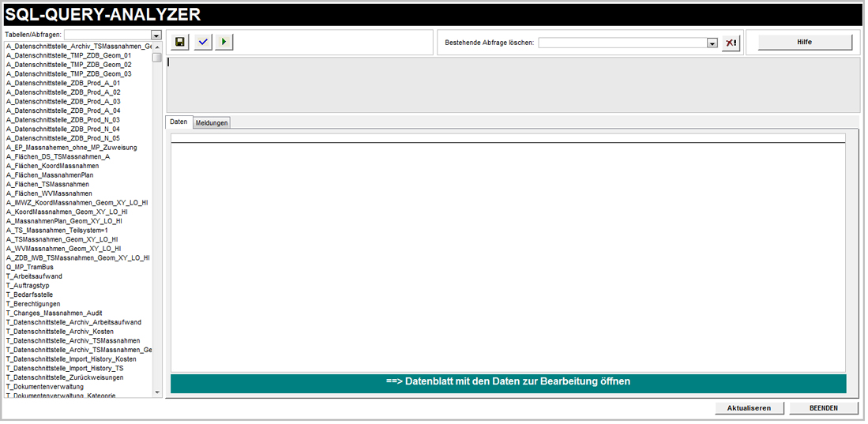Select T_Arbeitsaufwand from the table list
The height and width of the screenshot is (424, 868).
tap(34, 276)
